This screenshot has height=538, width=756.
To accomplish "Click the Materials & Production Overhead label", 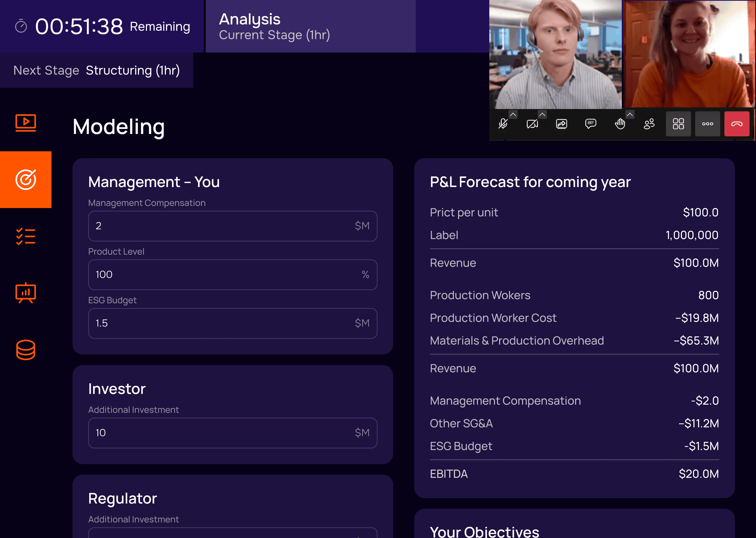I will coord(517,340).
